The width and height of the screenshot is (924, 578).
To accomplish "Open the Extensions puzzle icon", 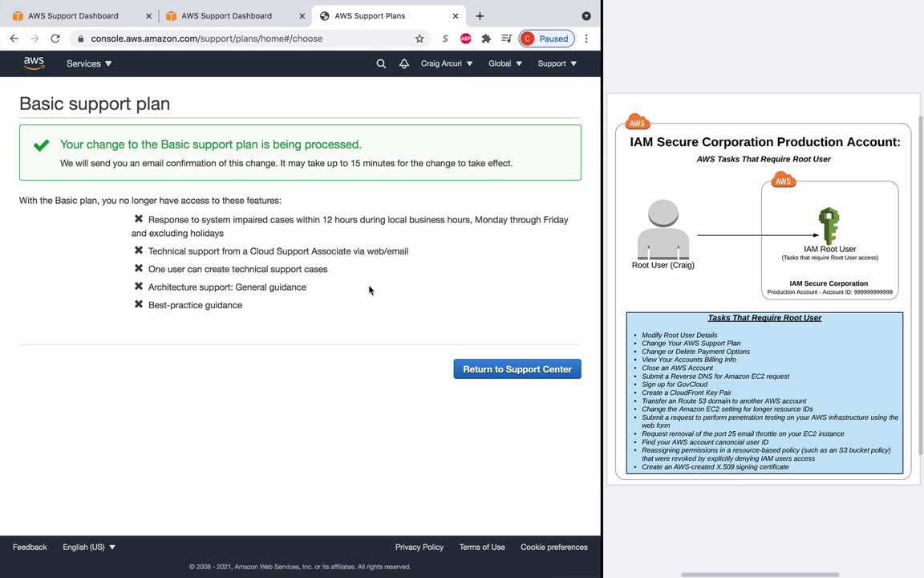I will tap(486, 39).
